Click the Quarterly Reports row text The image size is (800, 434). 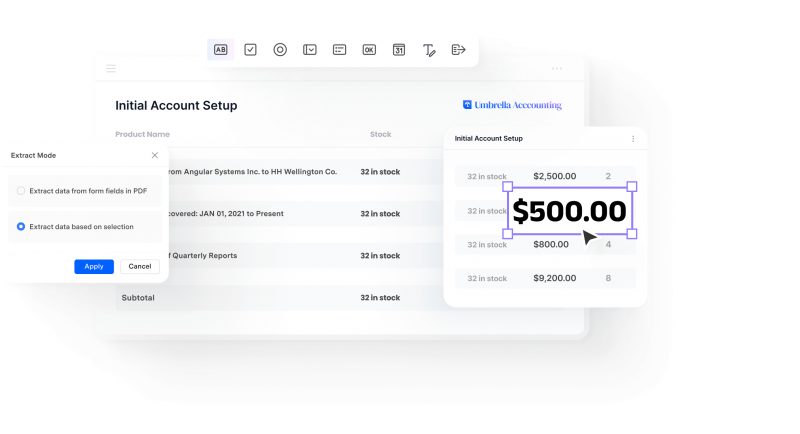tap(203, 255)
